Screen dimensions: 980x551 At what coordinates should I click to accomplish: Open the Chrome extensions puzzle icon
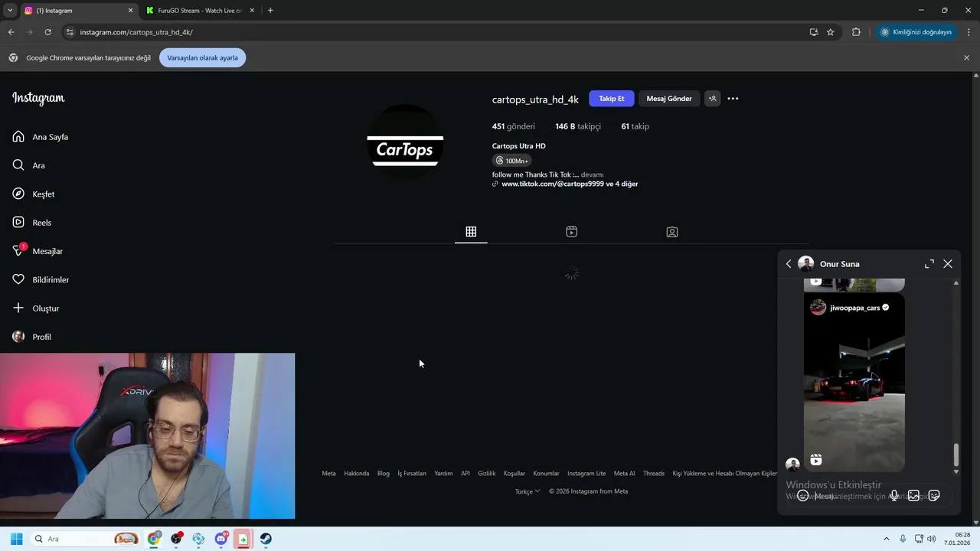coord(856,32)
